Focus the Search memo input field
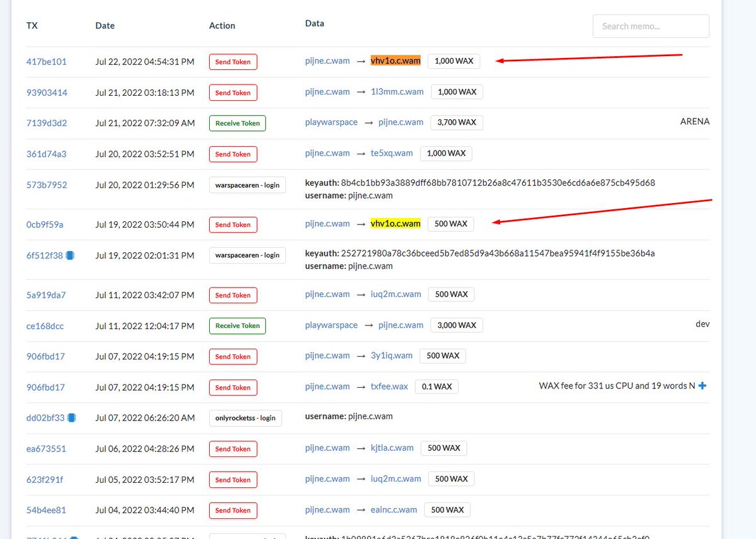Screen dimensions: 756x539 (651, 26)
